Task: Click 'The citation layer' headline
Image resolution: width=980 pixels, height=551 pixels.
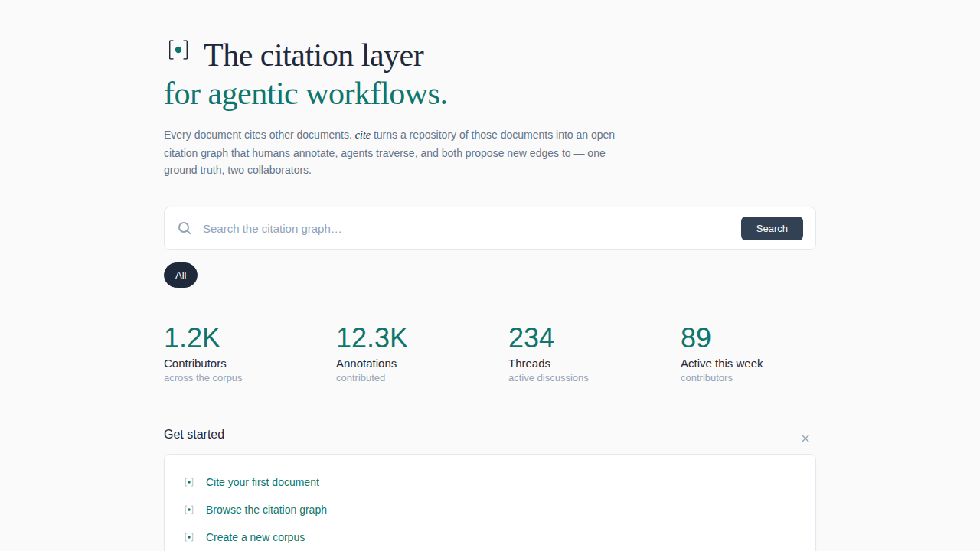Action: (x=314, y=55)
